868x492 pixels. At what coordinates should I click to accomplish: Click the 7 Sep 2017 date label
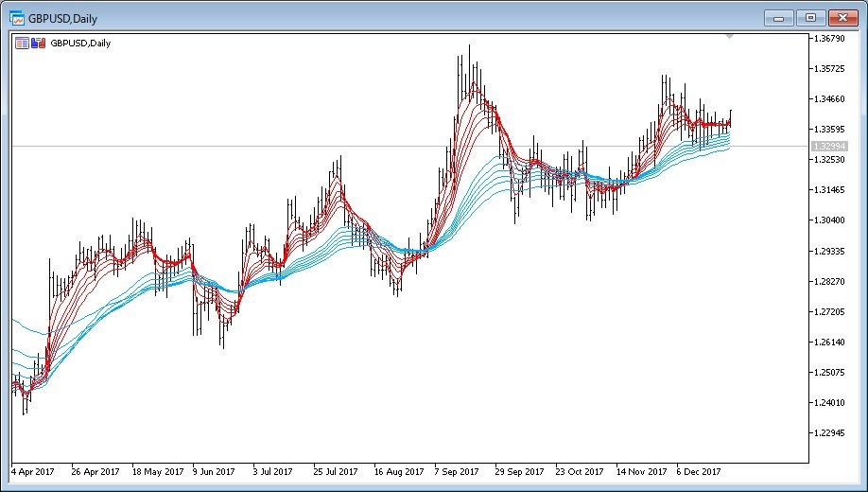point(457,472)
